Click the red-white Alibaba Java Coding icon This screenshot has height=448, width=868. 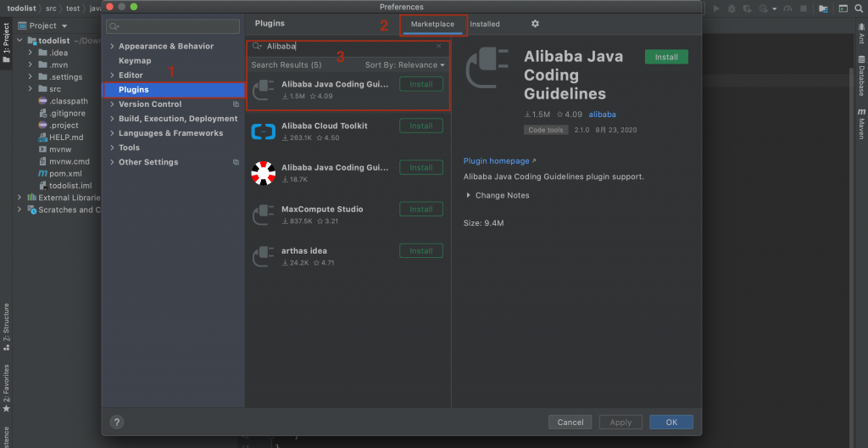click(263, 173)
